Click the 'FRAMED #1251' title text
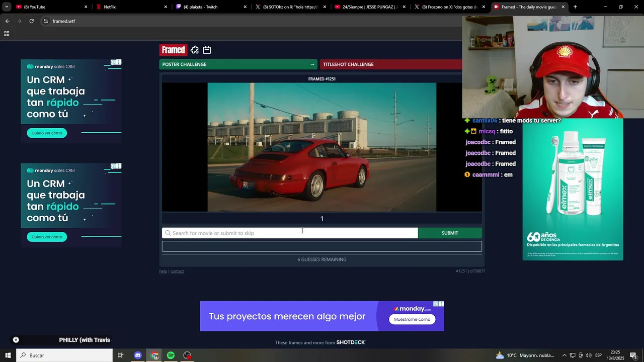644x362 pixels. pos(322,79)
